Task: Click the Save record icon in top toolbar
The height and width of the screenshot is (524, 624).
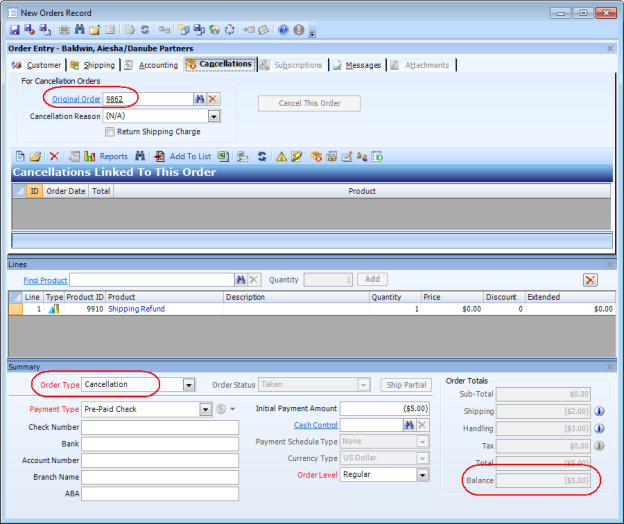Action: tap(15, 30)
